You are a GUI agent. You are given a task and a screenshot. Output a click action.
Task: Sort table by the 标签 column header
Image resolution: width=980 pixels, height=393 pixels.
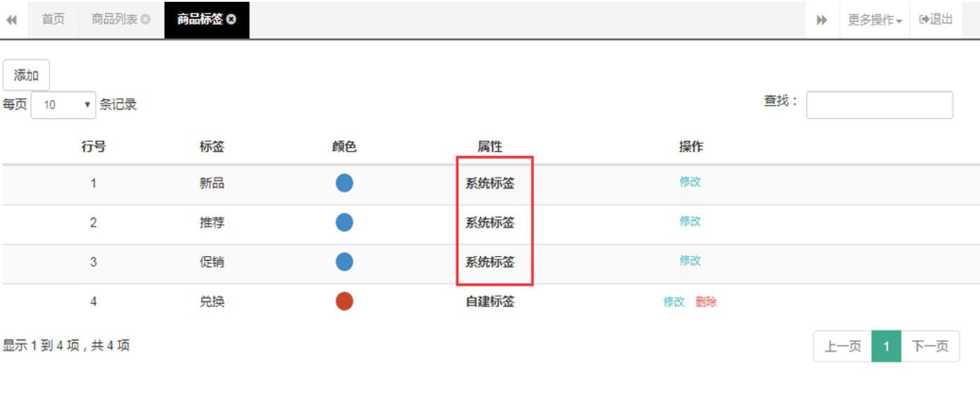(212, 147)
